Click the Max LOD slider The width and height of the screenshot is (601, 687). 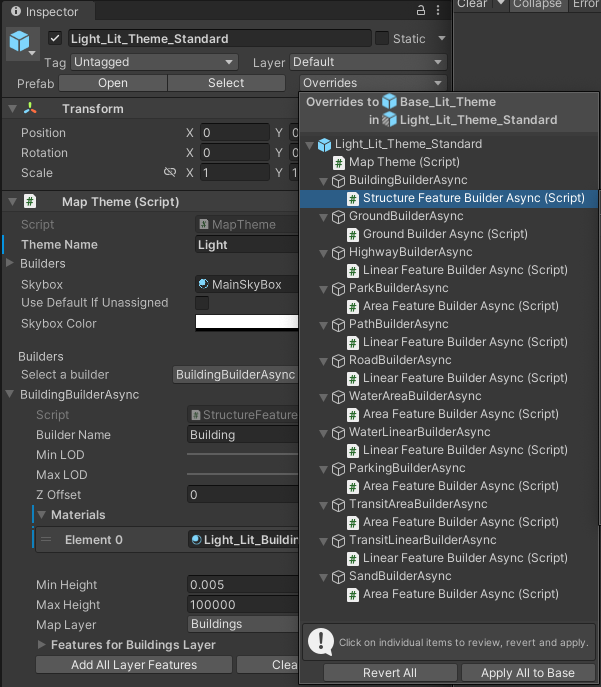pos(243,475)
